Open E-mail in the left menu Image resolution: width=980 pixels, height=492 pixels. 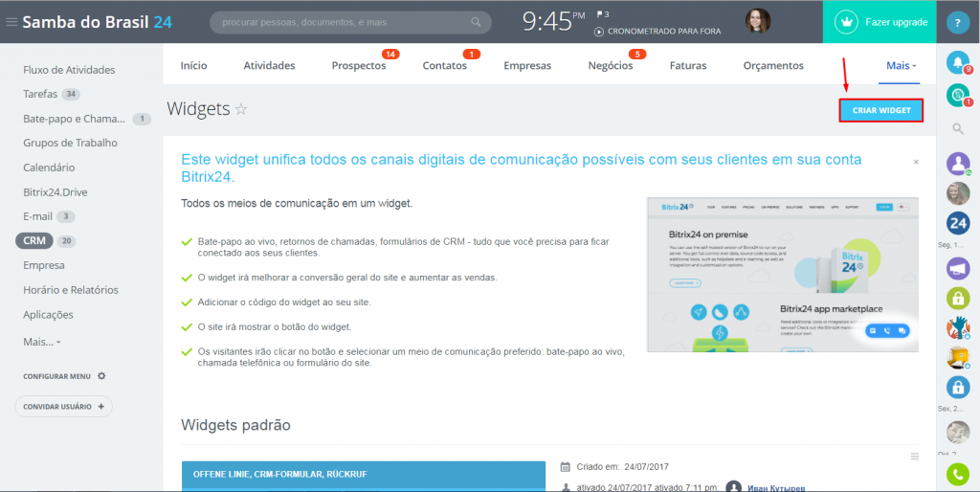(37, 217)
